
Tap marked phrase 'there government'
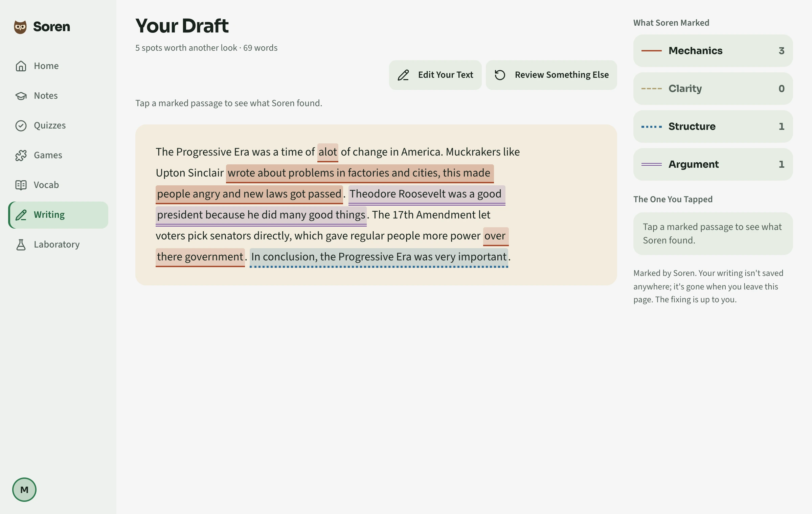(x=200, y=257)
